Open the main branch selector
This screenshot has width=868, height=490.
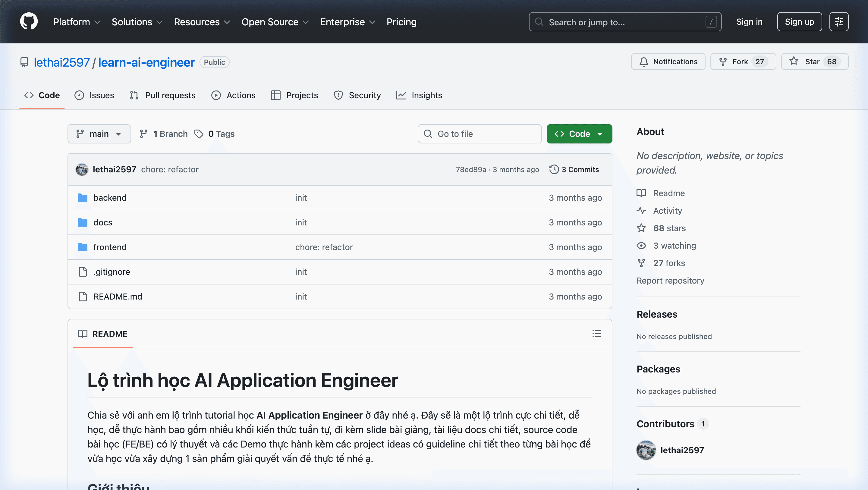(x=99, y=134)
